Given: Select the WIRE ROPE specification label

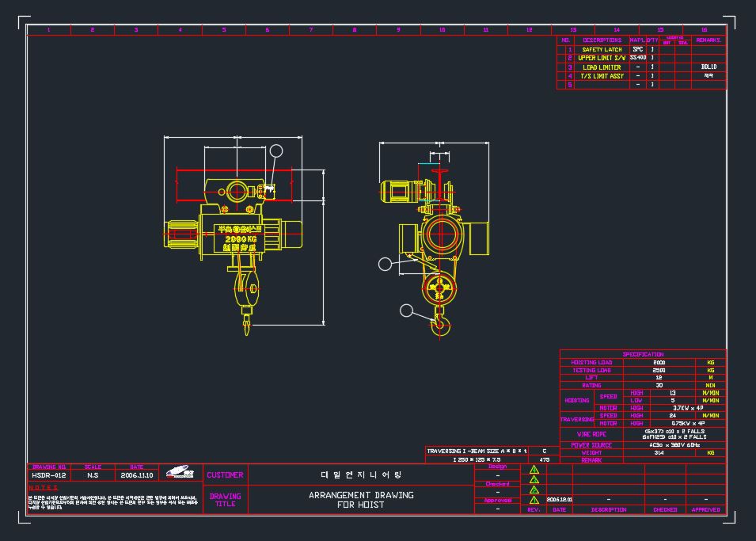Looking at the screenshot, I should pyautogui.click(x=591, y=434).
